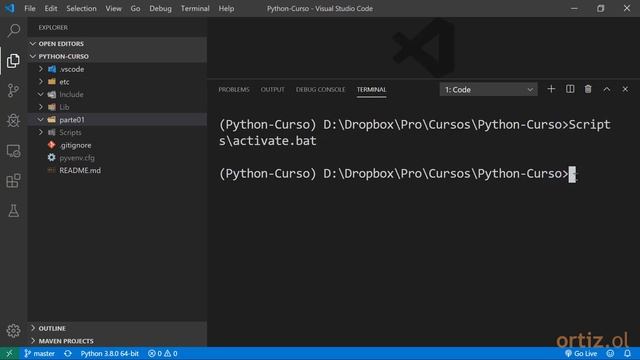
Task: Expand the Outline section
Action: (x=117, y=328)
